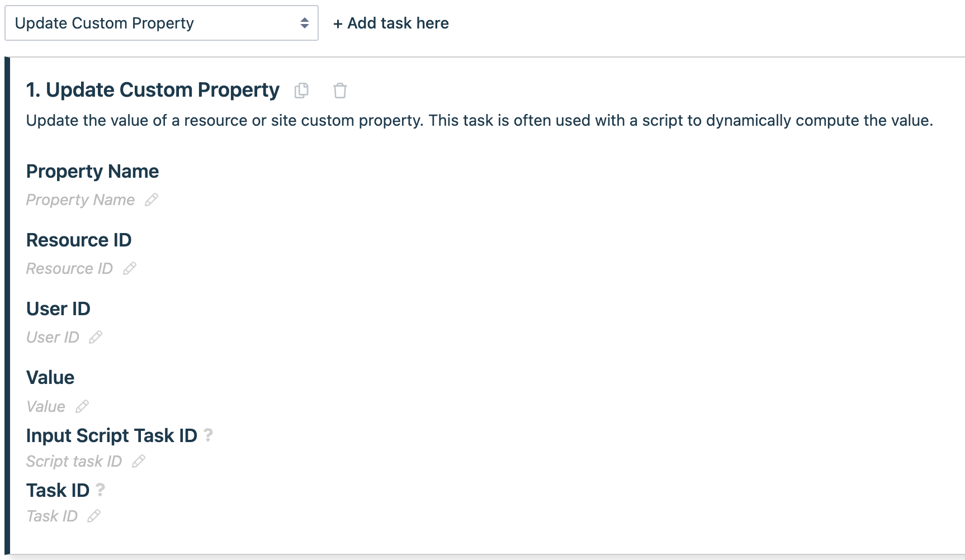Screen dimensions: 965x560
Task: Click the User ID placeholder text
Action: click(53, 337)
